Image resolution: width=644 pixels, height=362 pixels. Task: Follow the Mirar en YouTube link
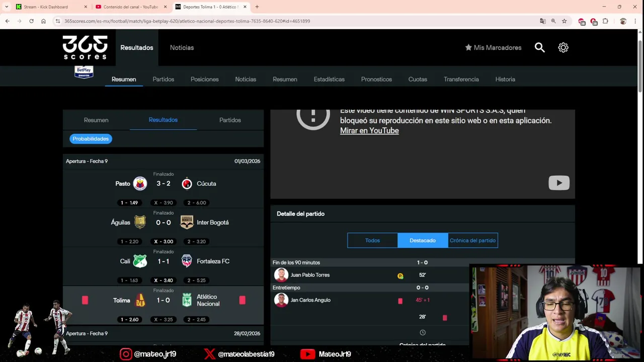[x=369, y=130]
